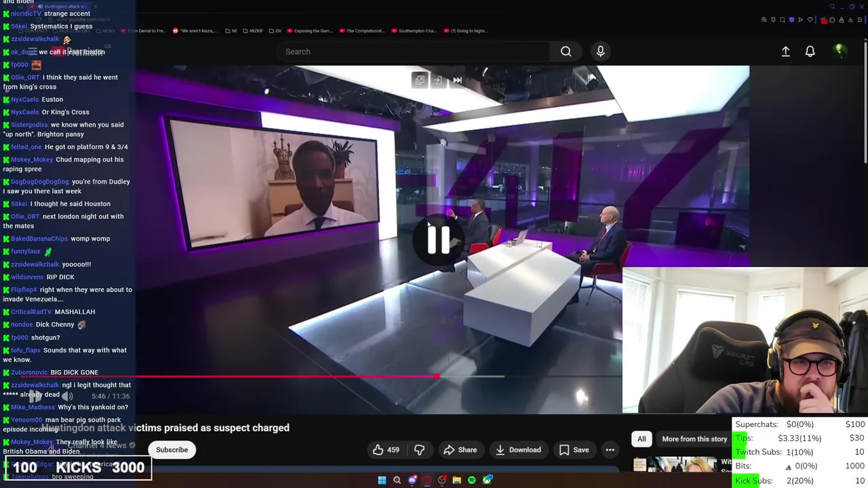Image resolution: width=868 pixels, height=488 pixels.
Task: Click chat message 'BIG DICK GONE'
Action: tap(75, 372)
